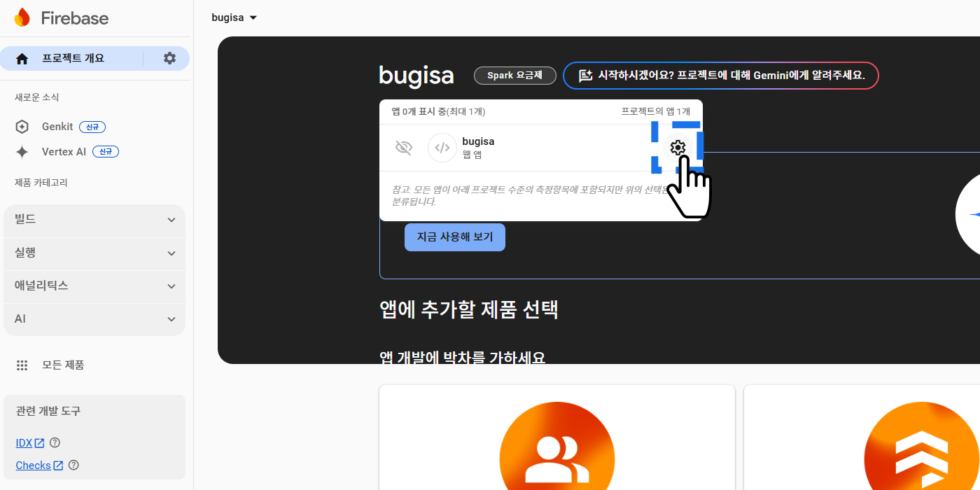Select 프로젝트 개요 in sidebar

coord(73,59)
